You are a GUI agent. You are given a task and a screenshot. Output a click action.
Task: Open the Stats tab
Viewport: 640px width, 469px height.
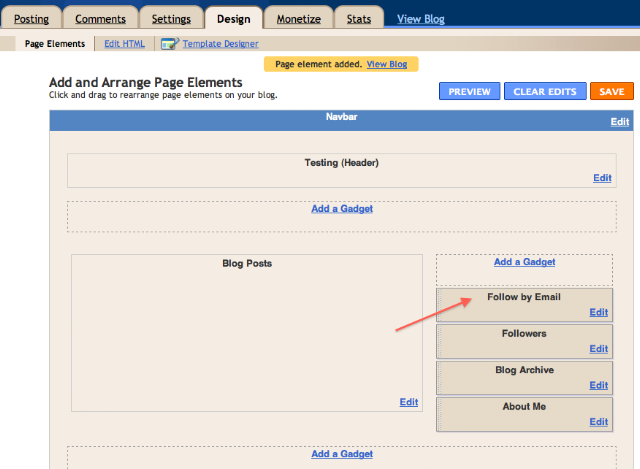359,19
